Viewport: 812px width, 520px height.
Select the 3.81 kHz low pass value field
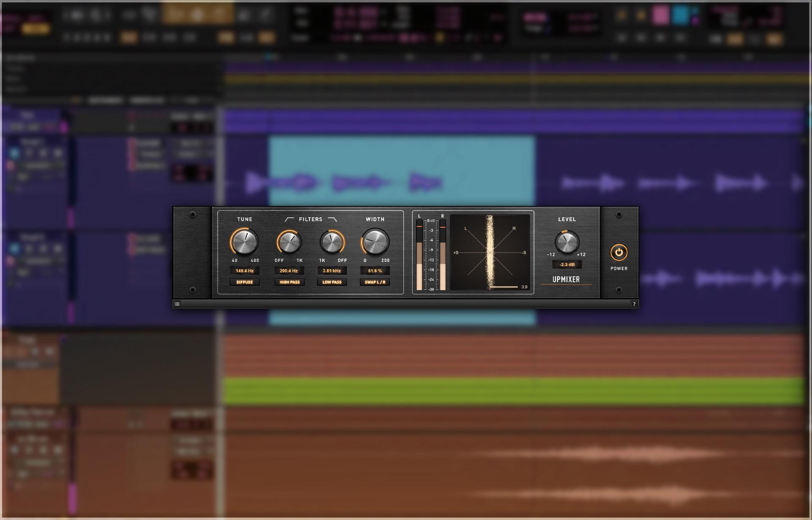(x=332, y=271)
